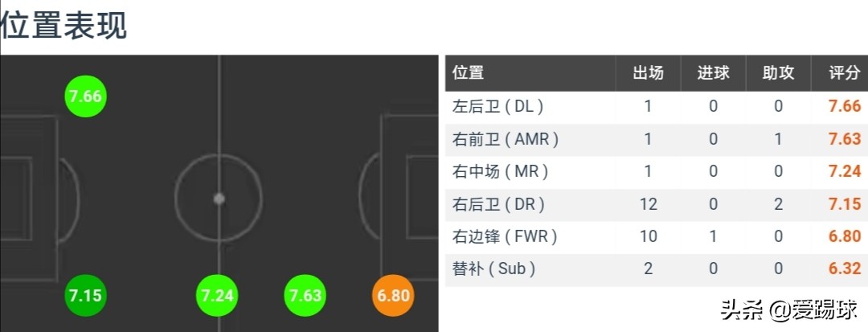The image size is (868, 332).
Task: Click the 位置表现 section heading
Action: tap(64, 26)
